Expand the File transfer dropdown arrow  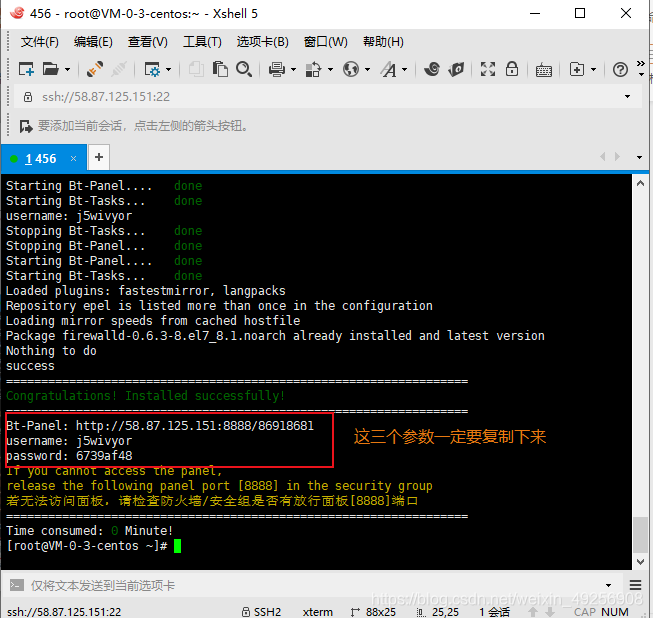pyautogui.click(x=330, y=70)
